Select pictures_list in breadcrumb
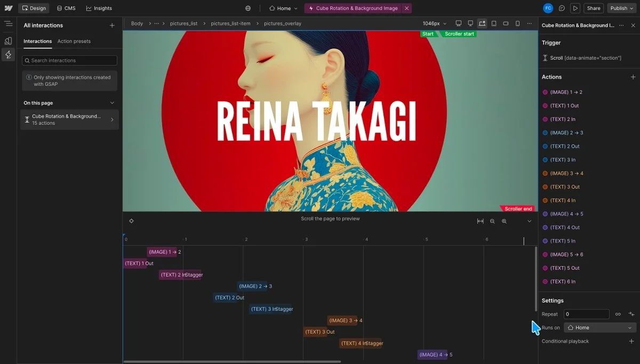This screenshot has width=640, height=364. (184, 23)
